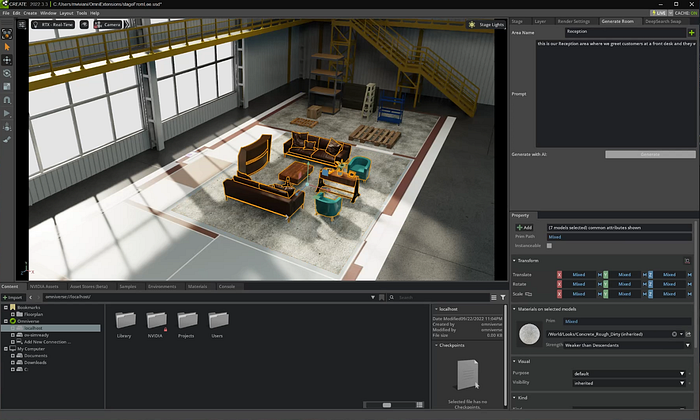Click the Import button
Viewport: 700px width, 420px height.
coord(13,298)
